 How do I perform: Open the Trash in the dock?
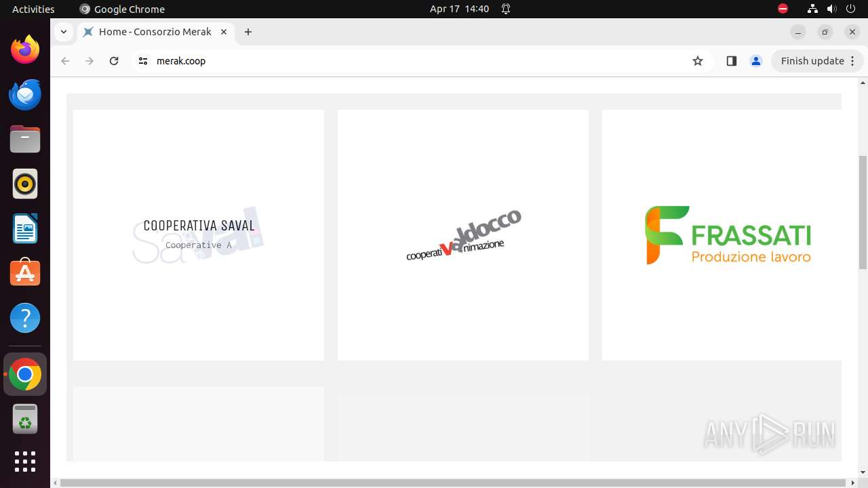[x=25, y=419]
